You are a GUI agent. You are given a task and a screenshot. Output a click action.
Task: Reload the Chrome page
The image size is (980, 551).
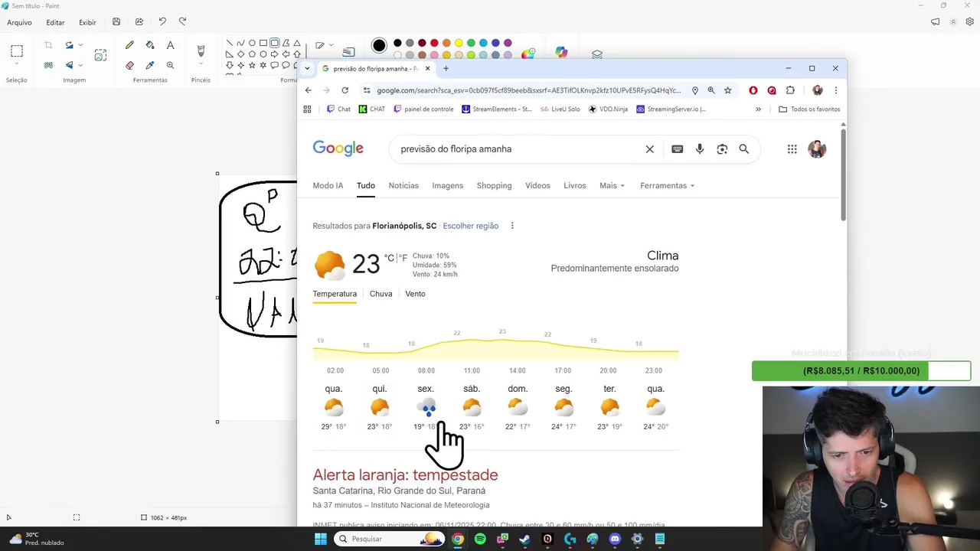pos(345,90)
